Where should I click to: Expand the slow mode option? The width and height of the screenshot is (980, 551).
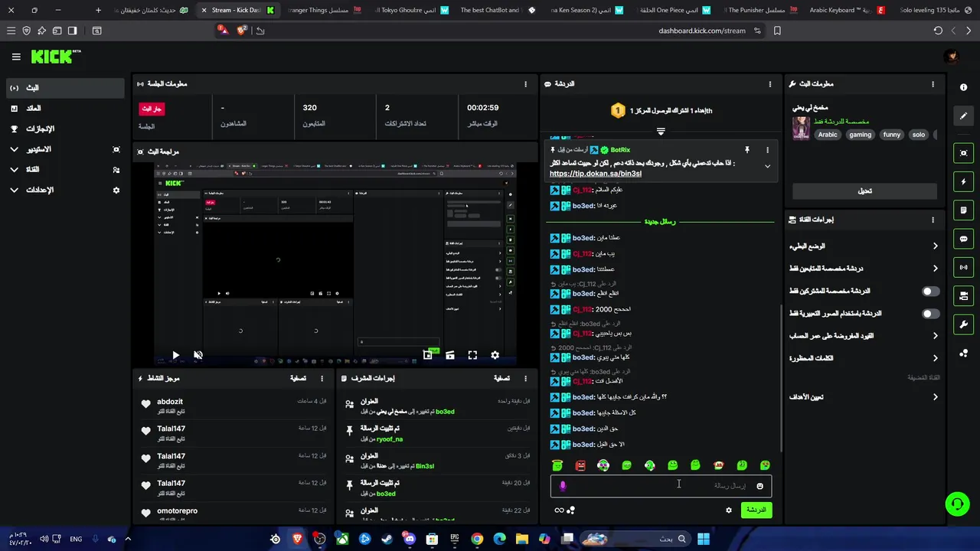point(864,246)
